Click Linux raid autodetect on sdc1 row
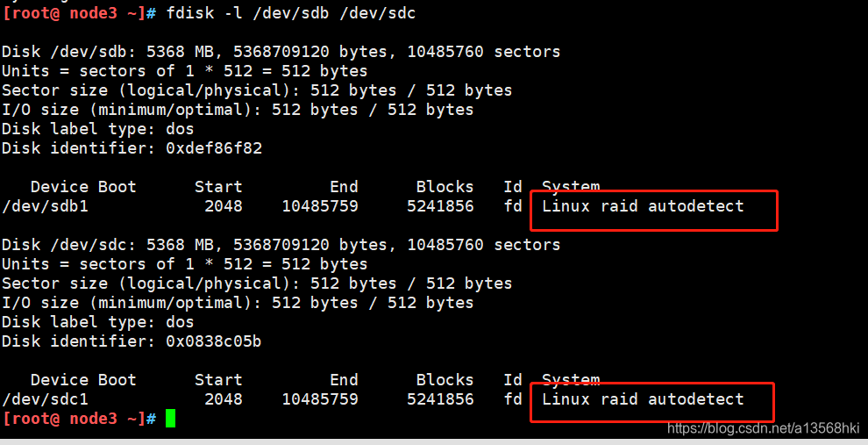Image resolution: width=868 pixels, height=445 pixels. pyautogui.click(x=643, y=399)
